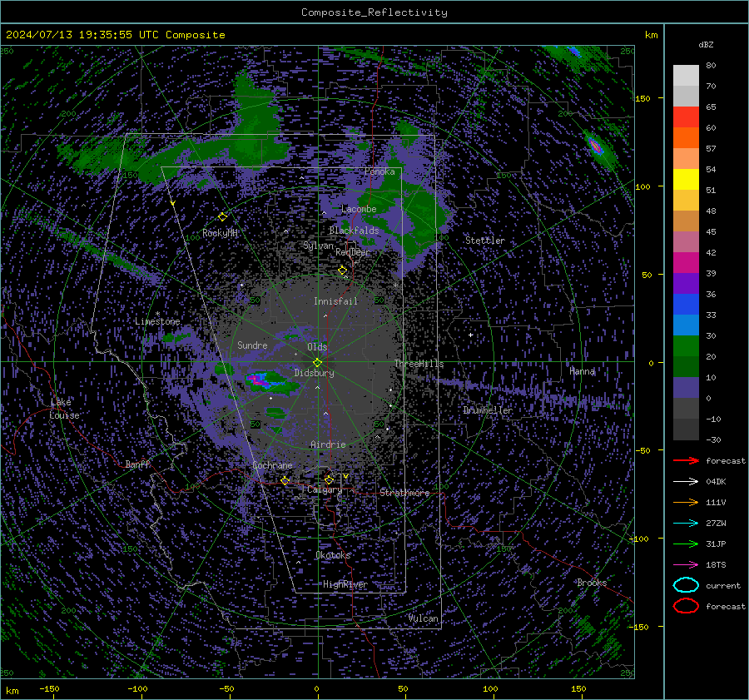Viewport: 749px width, 700px height.
Task: Select the slate swatch between 10 and 0 dBZ
Action: point(686,388)
